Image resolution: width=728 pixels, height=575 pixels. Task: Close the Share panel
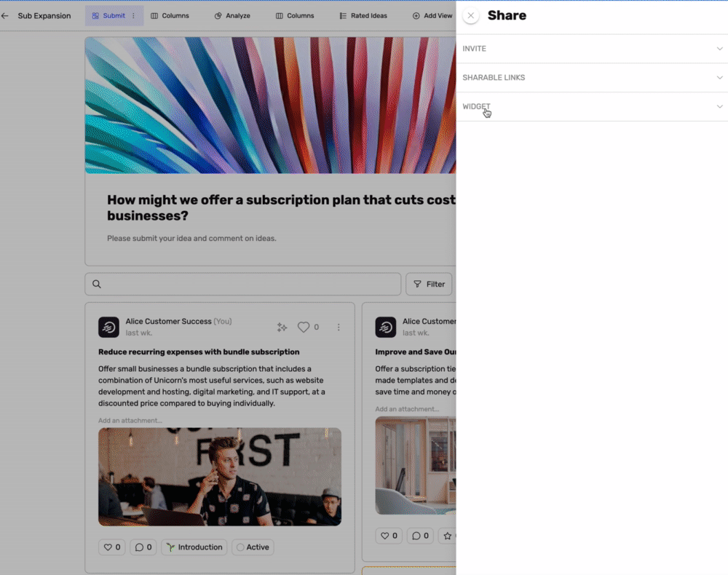[x=470, y=15]
